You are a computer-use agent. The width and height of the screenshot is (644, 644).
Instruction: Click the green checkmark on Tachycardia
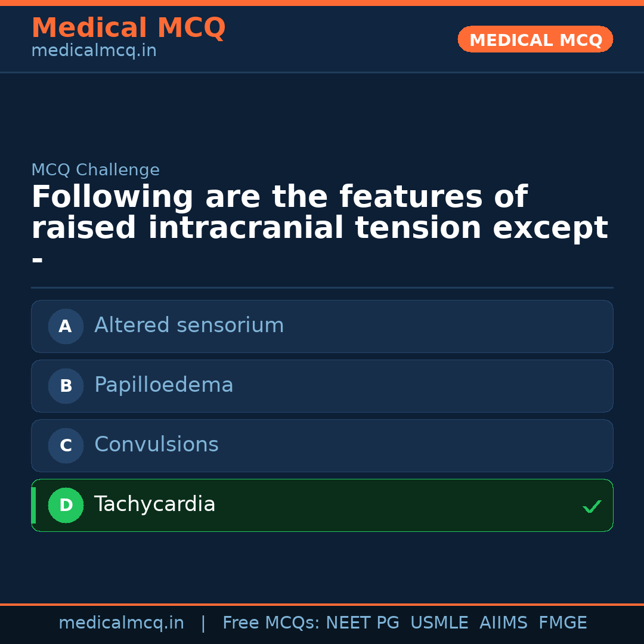click(592, 506)
